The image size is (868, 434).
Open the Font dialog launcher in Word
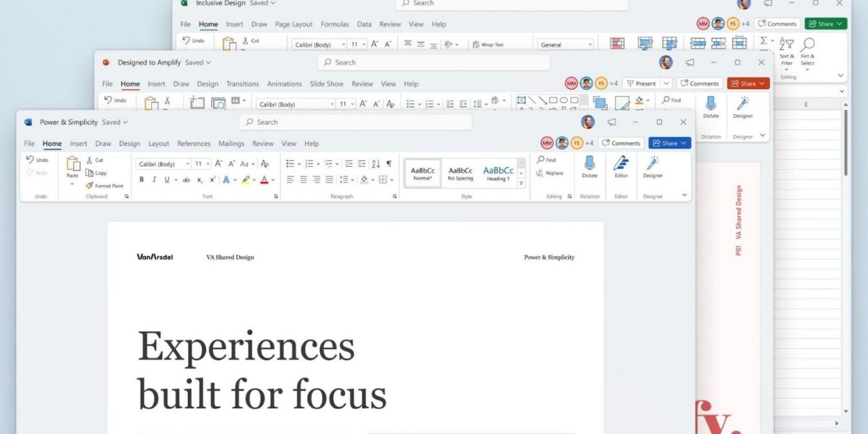(x=276, y=197)
